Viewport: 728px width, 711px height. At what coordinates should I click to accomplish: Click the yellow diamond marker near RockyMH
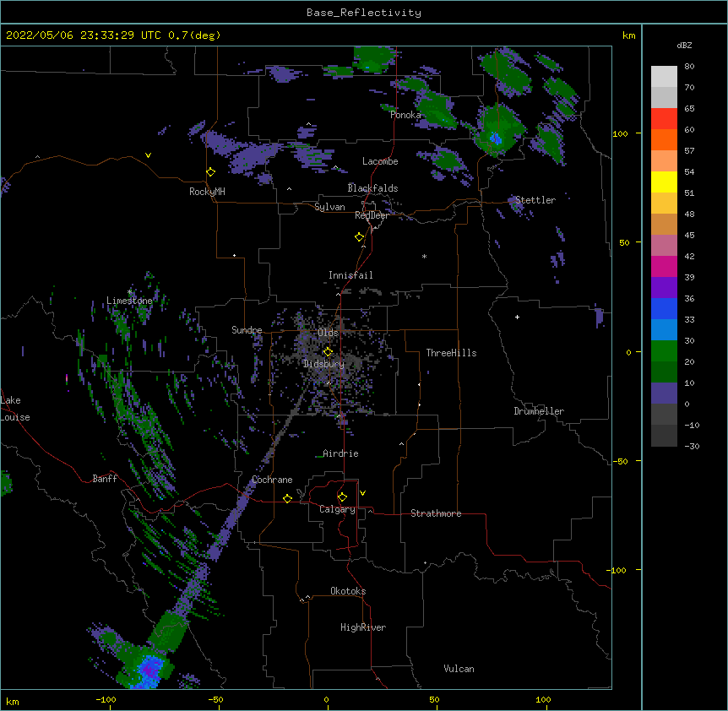click(211, 172)
